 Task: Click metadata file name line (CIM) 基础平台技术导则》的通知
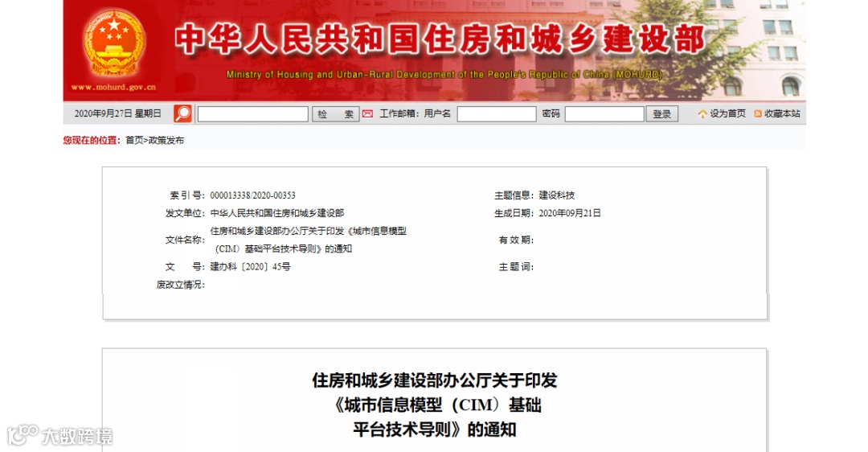click(284, 249)
